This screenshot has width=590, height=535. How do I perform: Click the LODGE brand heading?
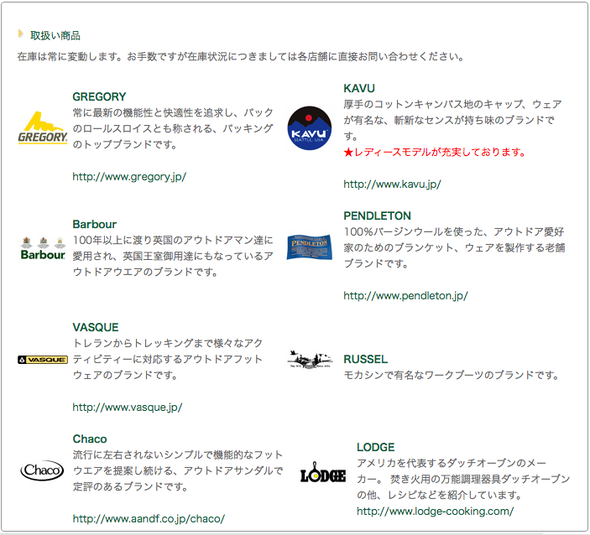tap(376, 447)
